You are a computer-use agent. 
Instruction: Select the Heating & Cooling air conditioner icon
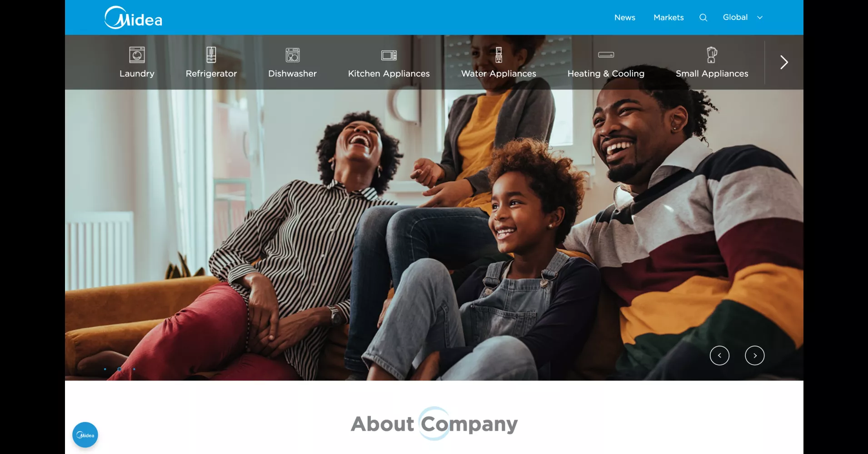coord(606,55)
